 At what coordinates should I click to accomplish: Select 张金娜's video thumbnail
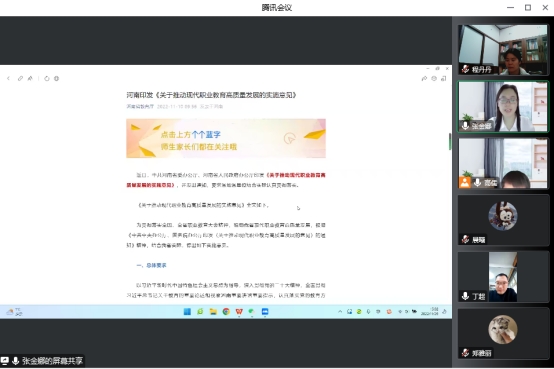pyautogui.click(x=503, y=107)
